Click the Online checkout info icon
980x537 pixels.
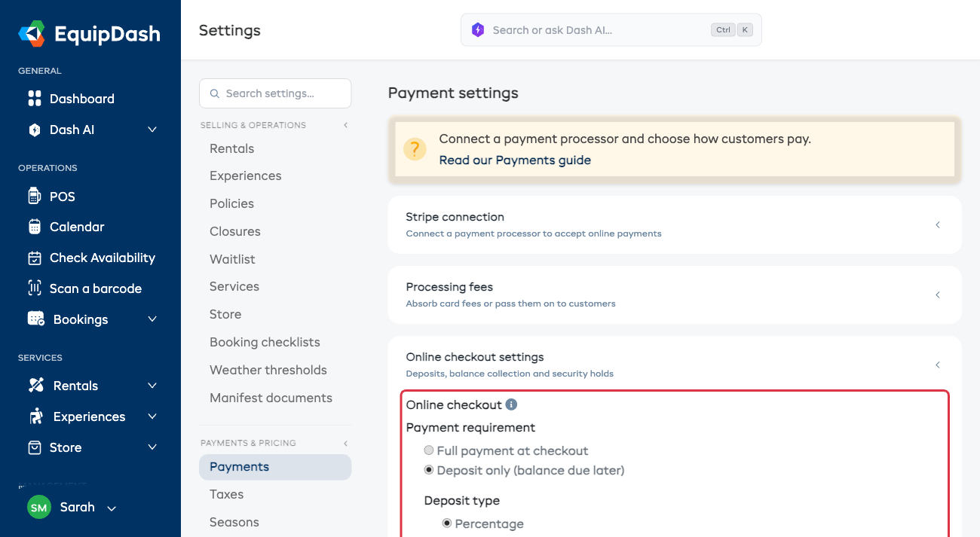[511, 404]
